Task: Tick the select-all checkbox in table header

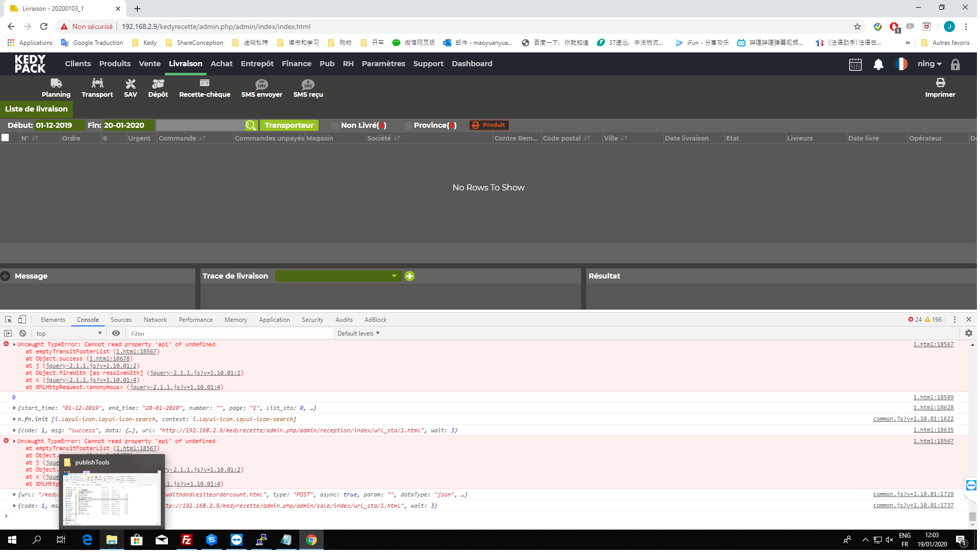Action: [5, 138]
